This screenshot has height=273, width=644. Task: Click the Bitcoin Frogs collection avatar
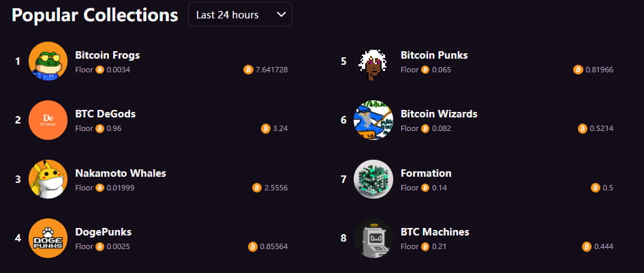pyautogui.click(x=48, y=61)
